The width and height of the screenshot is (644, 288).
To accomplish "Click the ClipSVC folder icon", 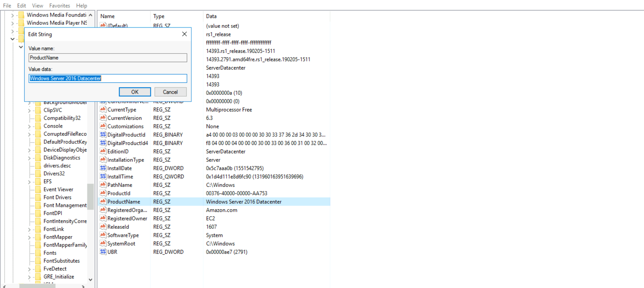I will pyautogui.click(x=38, y=110).
